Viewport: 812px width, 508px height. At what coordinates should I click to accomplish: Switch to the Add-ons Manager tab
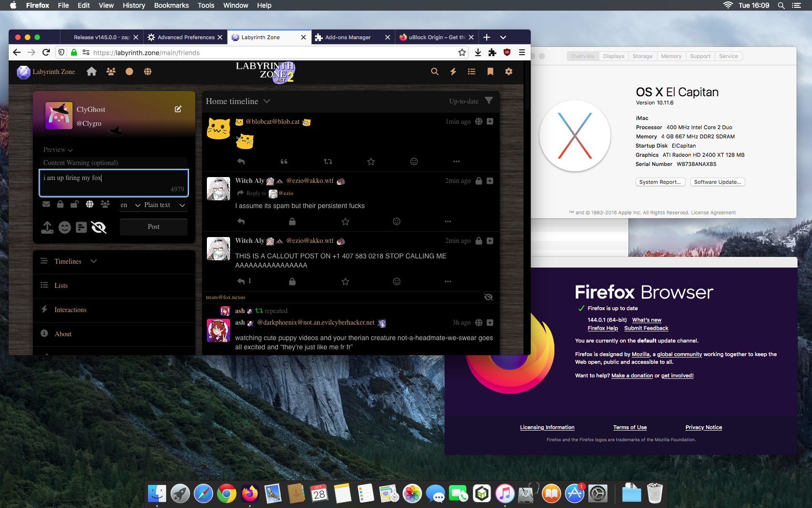point(348,37)
